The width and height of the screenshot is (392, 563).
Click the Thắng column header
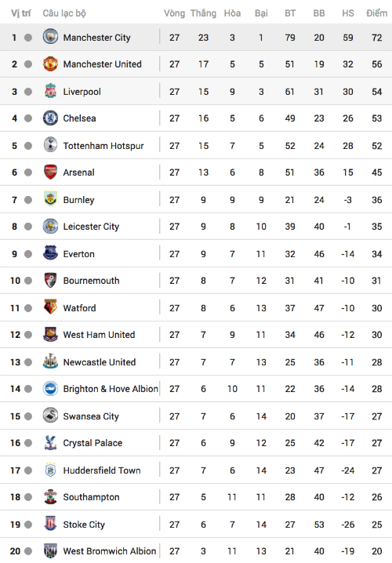(x=203, y=13)
